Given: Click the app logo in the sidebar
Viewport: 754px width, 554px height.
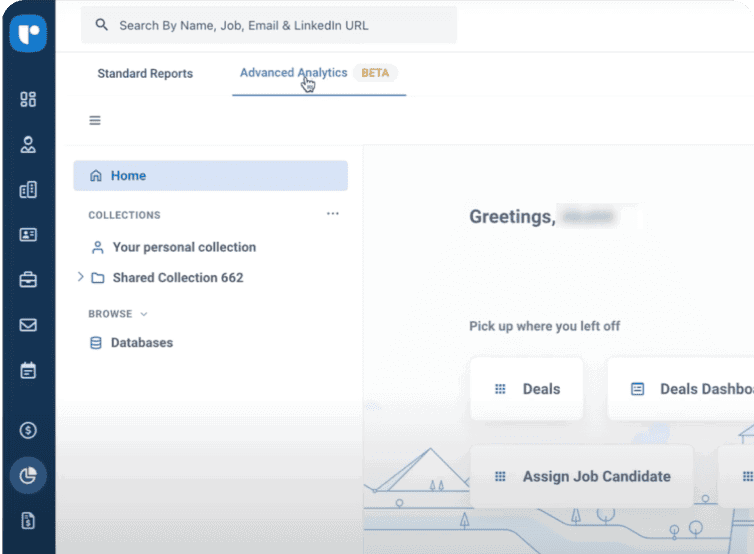Looking at the screenshot, I should 28,33.
